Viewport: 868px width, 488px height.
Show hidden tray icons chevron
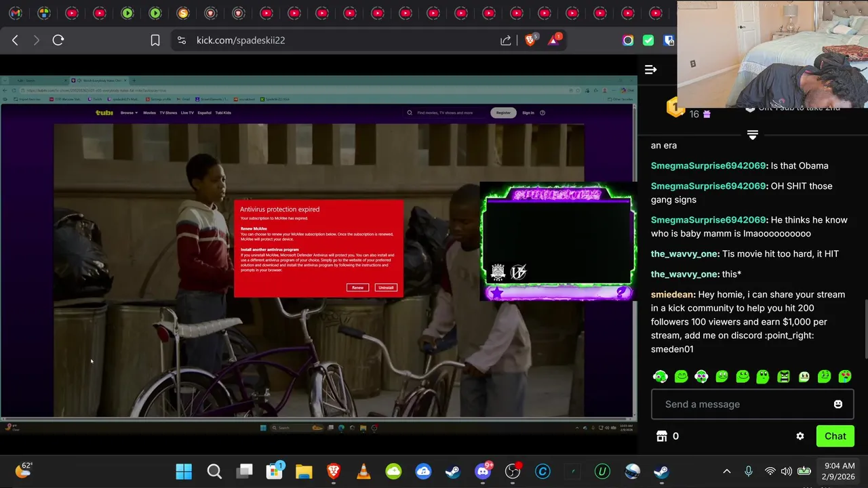[x=727, y=471]
